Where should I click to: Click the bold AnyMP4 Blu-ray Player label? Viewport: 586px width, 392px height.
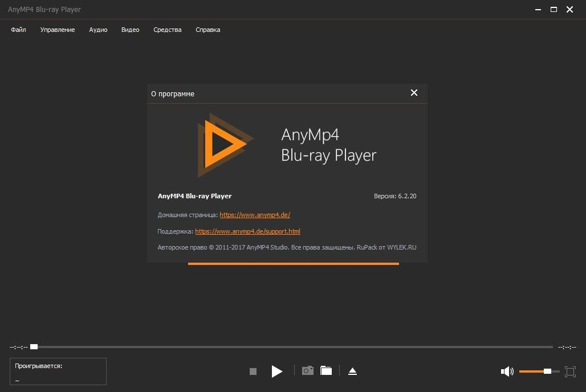click(x=194, y=196)
